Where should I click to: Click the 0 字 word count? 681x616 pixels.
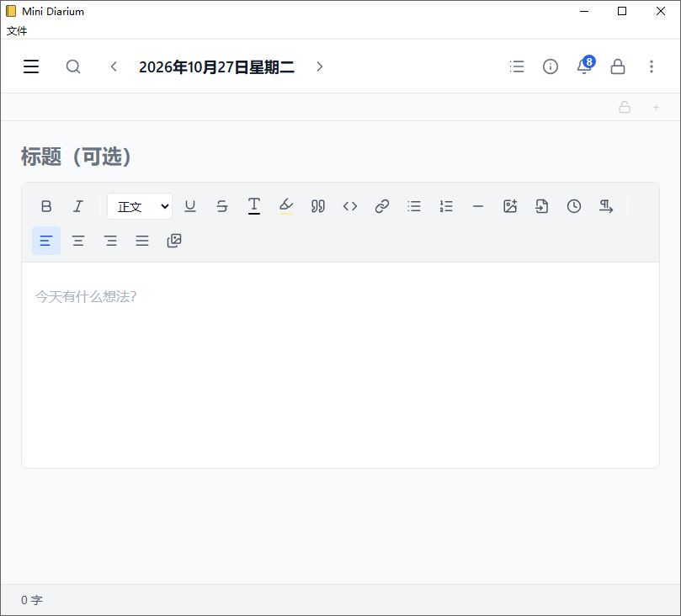click(32, 600)
